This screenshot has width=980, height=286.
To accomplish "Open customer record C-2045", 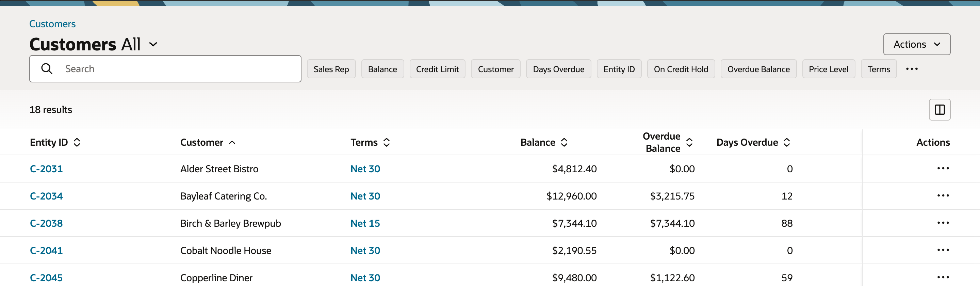I will tap(46, 277).
